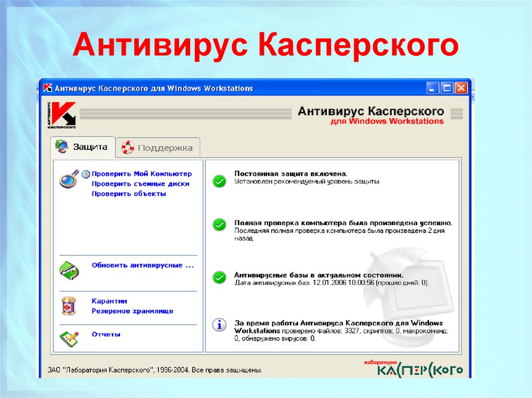Click Проверить съемные диски link
The height and width of the screenshot is (398, 532).
tap(140, 184)
